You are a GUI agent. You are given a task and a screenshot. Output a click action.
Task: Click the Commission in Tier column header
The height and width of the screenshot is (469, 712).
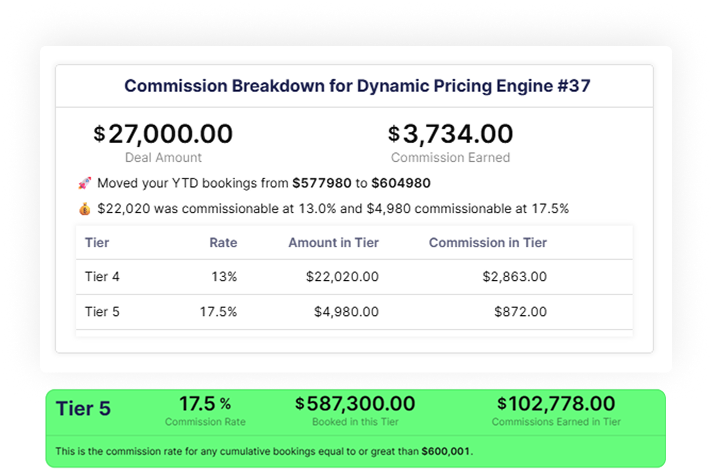point(488,243)
